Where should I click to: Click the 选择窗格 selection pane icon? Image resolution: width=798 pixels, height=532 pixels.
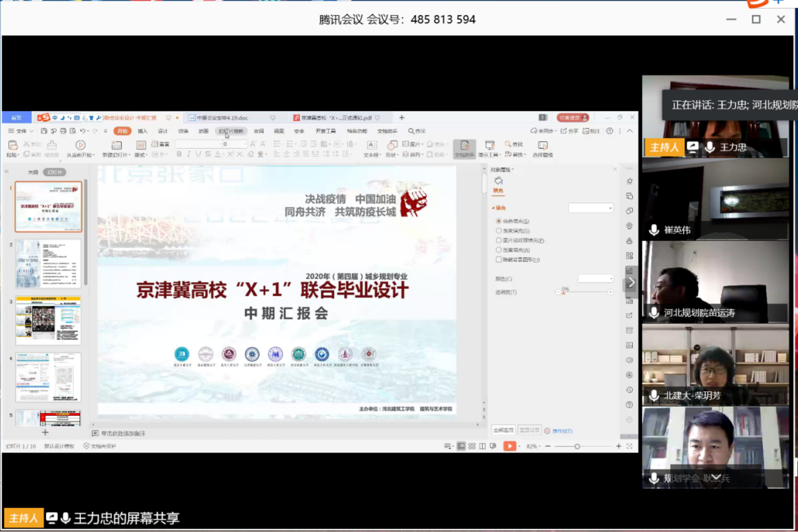[542, 146]
